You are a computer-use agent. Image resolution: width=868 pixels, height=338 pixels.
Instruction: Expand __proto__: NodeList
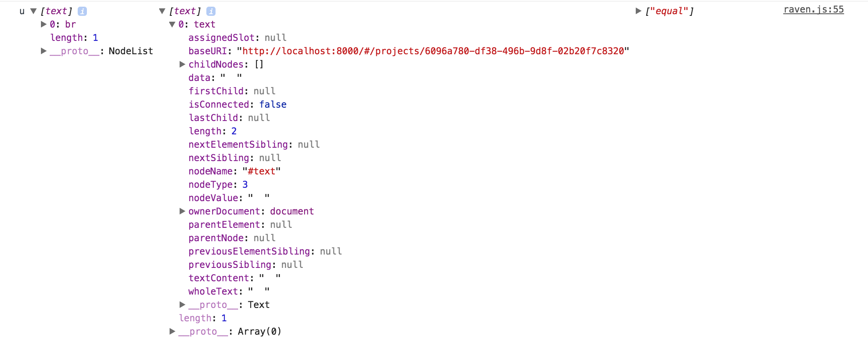[x=43, y=51]
